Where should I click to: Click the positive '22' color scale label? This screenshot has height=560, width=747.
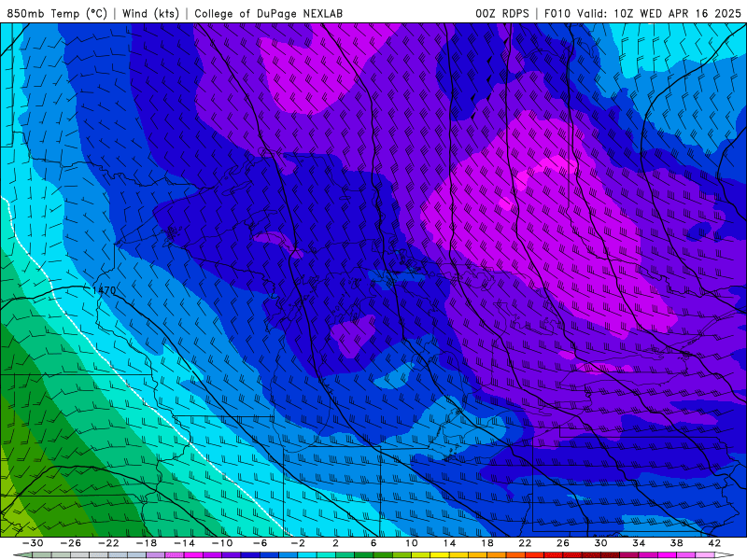pos(525,543)
